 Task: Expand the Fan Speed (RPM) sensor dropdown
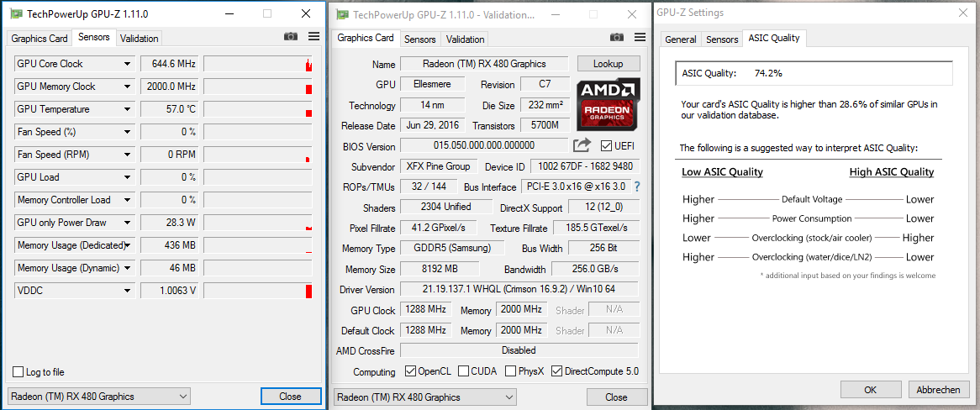tap(128, 155)
